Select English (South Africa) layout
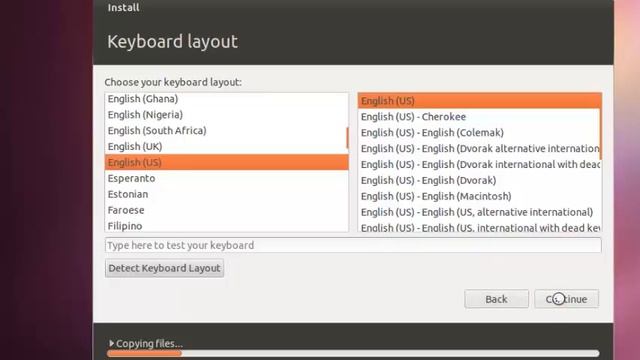Viewport: 640px width, 360px height. (227, 131)
